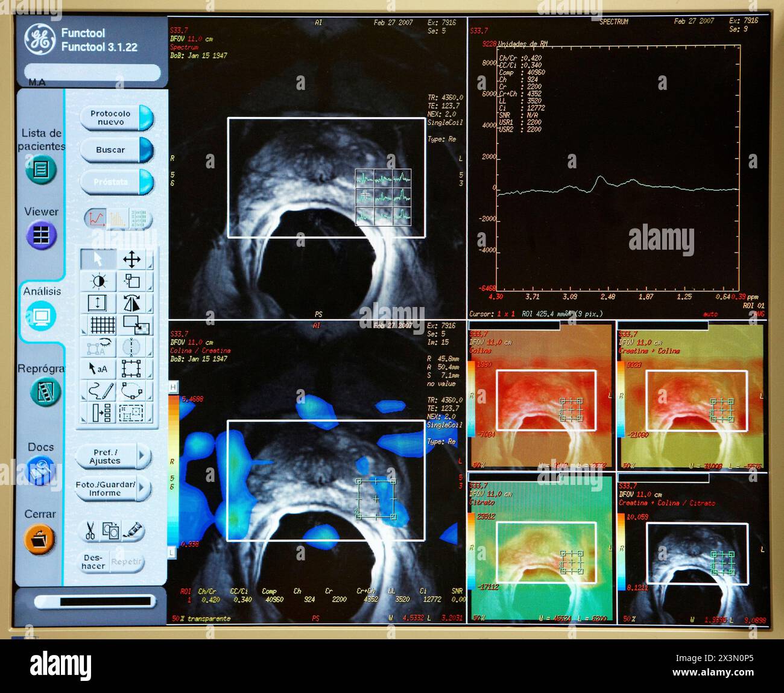Screen dimensions: 784x693
Task: Select the image overlay blending tool
Action: click(135, 325)
